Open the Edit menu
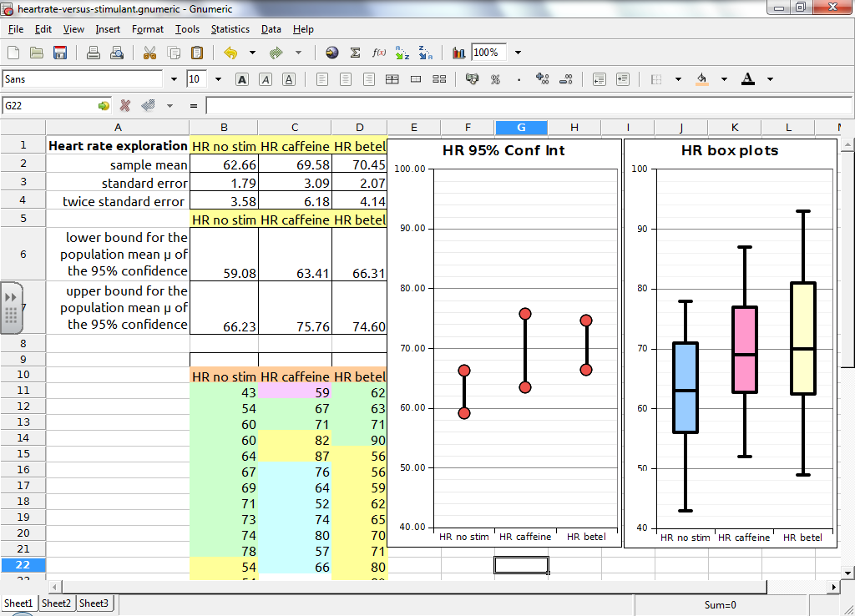Image resolution: width=855 pixels, height=616 pixels. point(43,29)
